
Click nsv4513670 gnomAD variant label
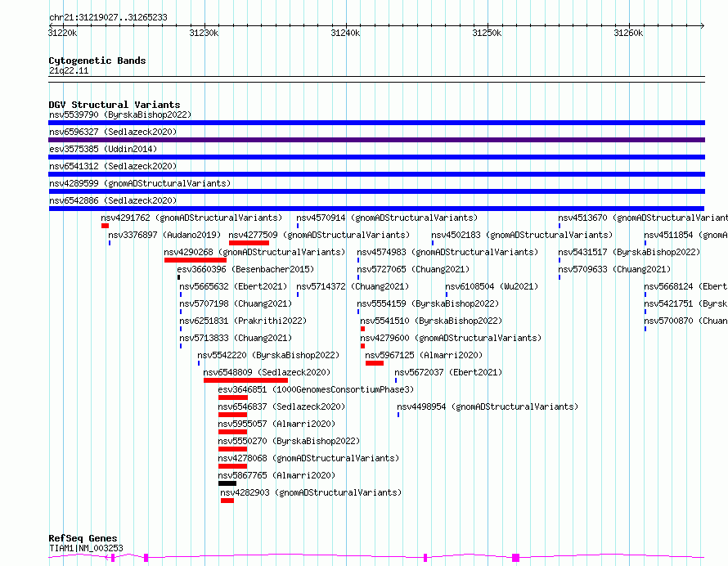[643, 218]
